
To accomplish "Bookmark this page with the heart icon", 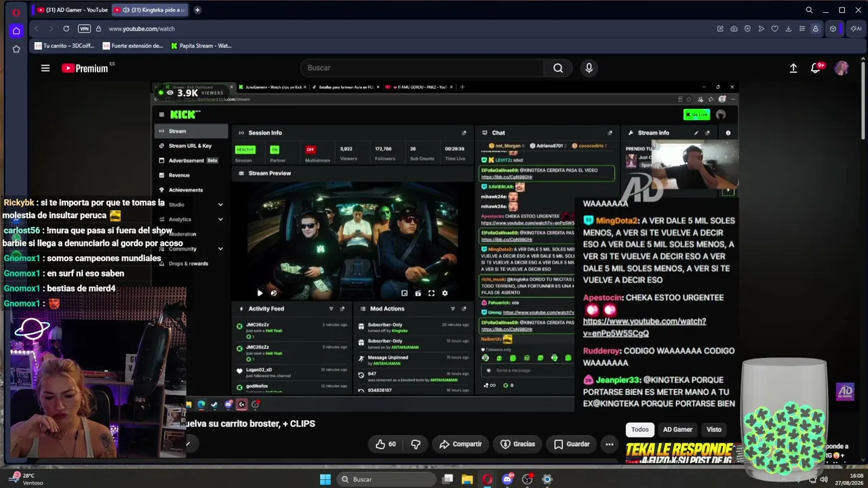I will point(774,28).
